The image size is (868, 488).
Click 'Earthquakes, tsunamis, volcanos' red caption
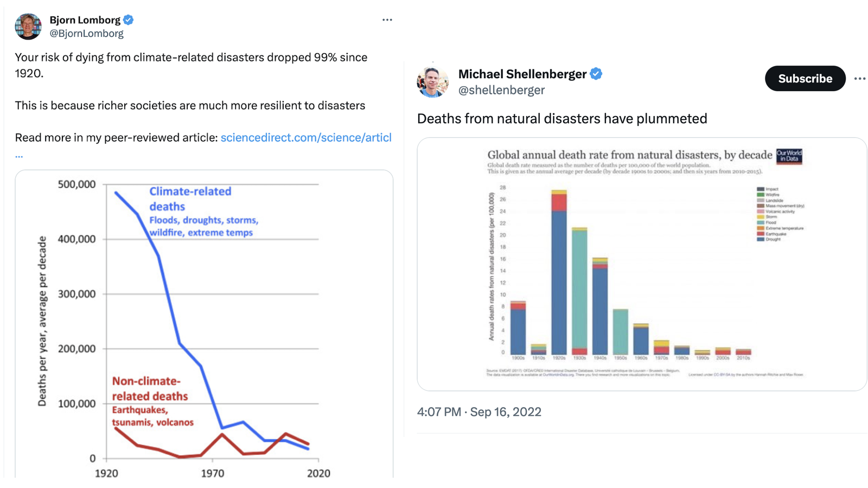(x=152, y=416)
